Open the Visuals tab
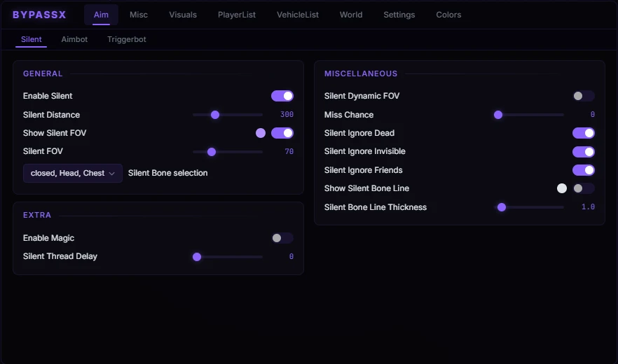The image size is (618, 364). pos(183,15)
